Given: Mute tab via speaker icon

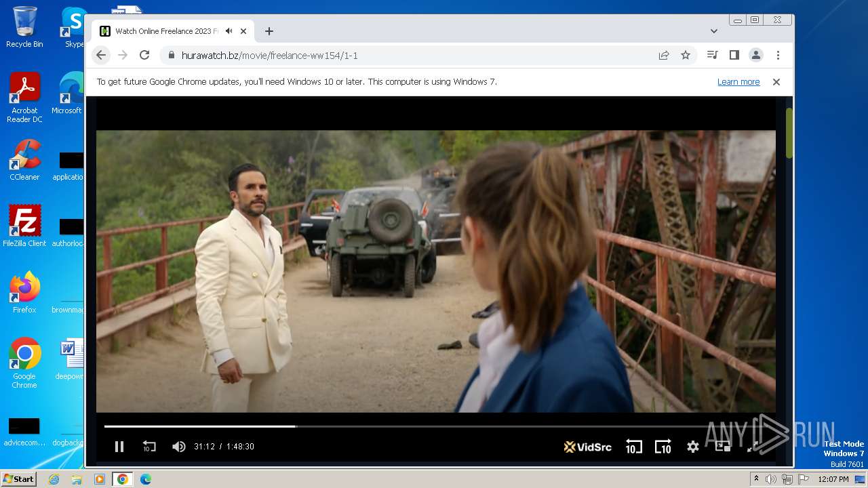Looking at the screenshot, I should tap(229, 31).
